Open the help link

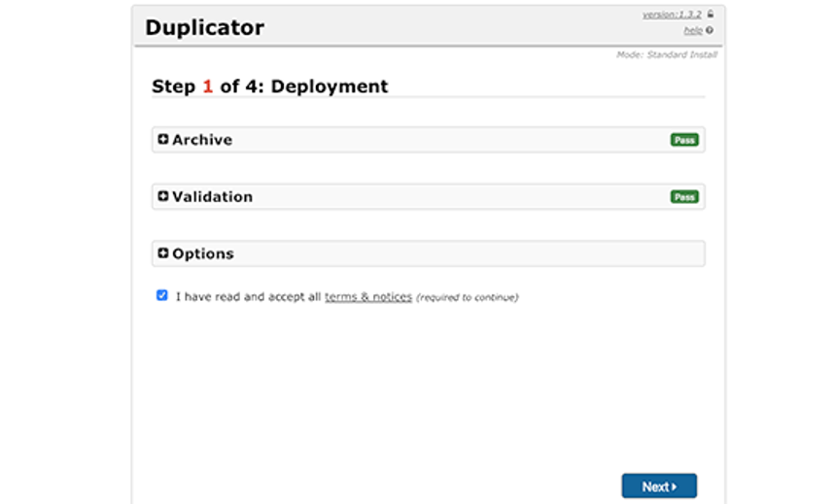[693, 30]
